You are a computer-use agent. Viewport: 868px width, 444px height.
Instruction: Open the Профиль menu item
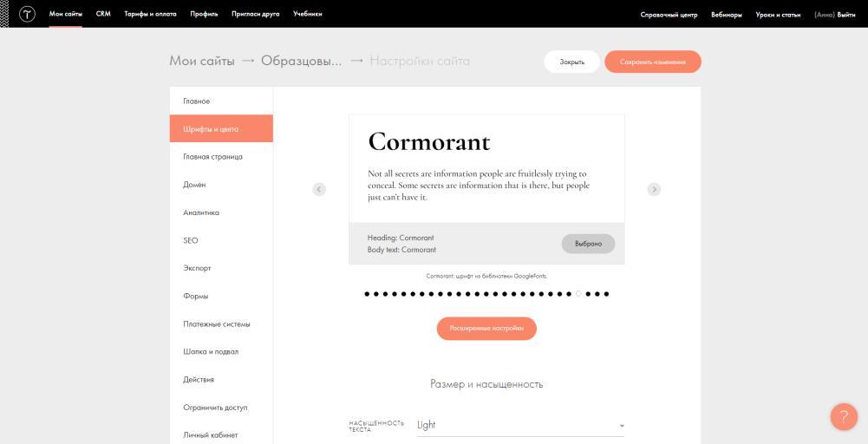click(204, 14)
